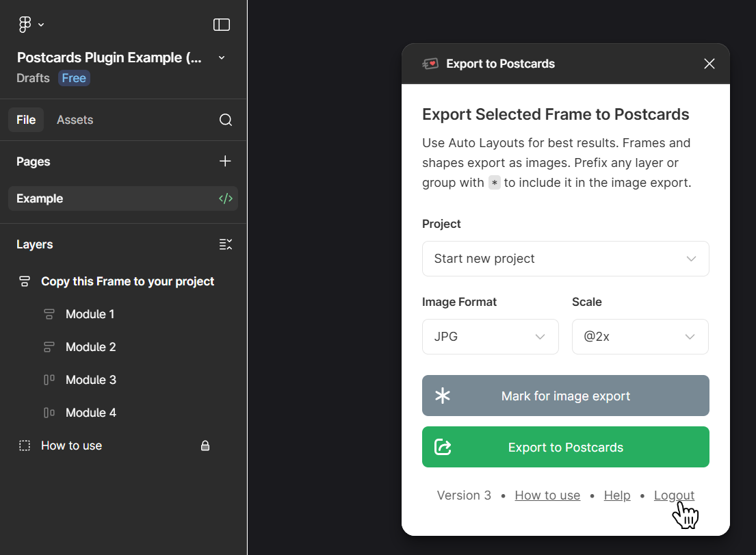The height and width of the screenshot is (555, 756).
Task: Open the Figma main menu logo
Action: [x=25, y=25]
